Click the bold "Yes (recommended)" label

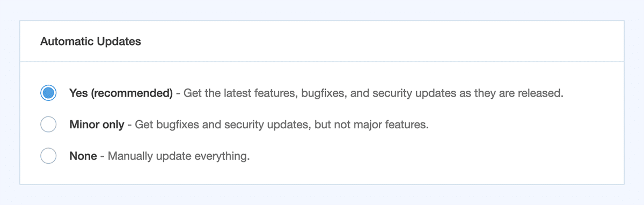pos(121,93)
